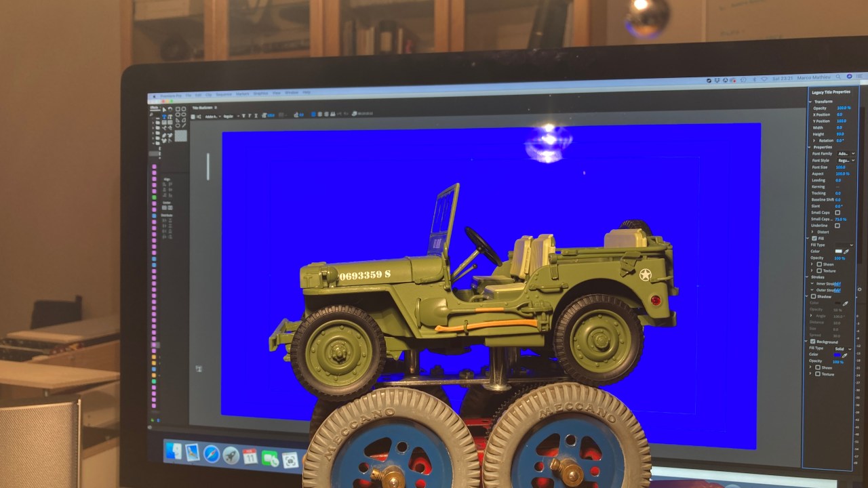Click the Background color eyedropper
This screenshot has width=868, height=488.
[844, 355]
